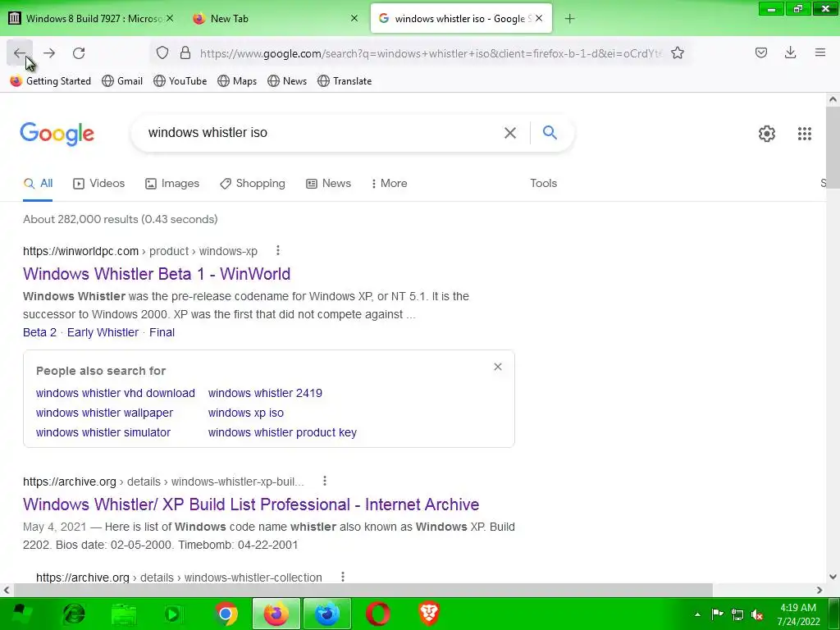Viewport: 840px width, 630px height.
Task: Go forward with the forward arrow
Action: (49, 53)
